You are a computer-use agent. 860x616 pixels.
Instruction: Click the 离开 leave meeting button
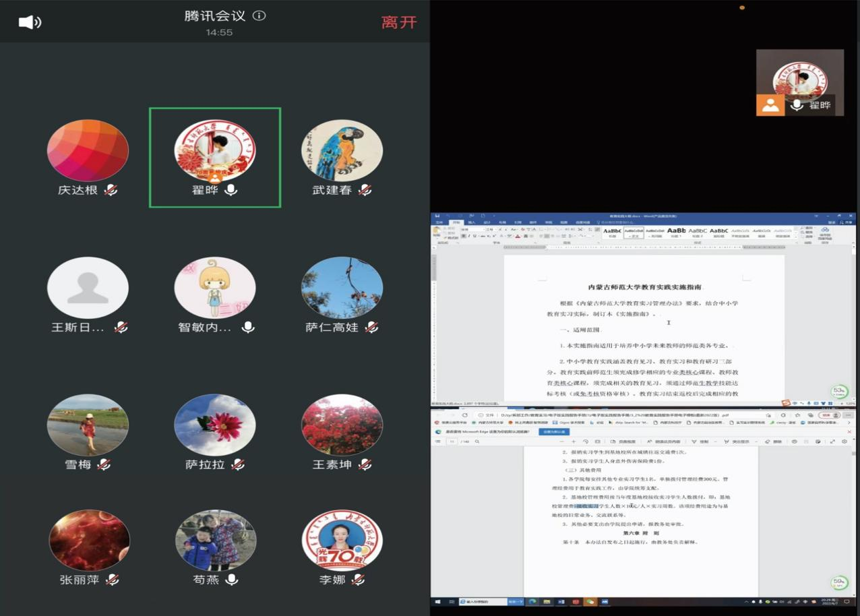click(x=399, y=22)
